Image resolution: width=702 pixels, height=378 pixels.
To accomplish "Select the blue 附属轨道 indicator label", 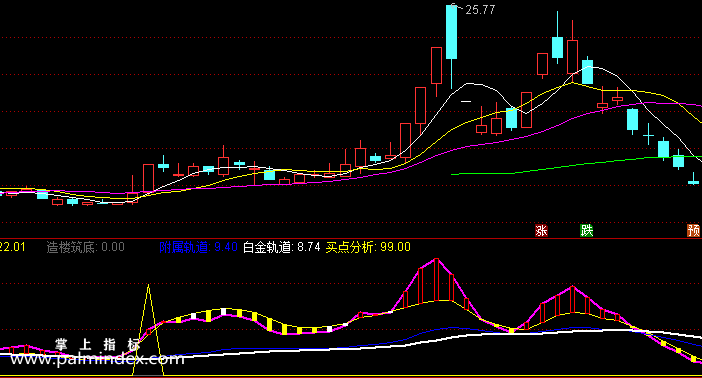I will point(198,247).
